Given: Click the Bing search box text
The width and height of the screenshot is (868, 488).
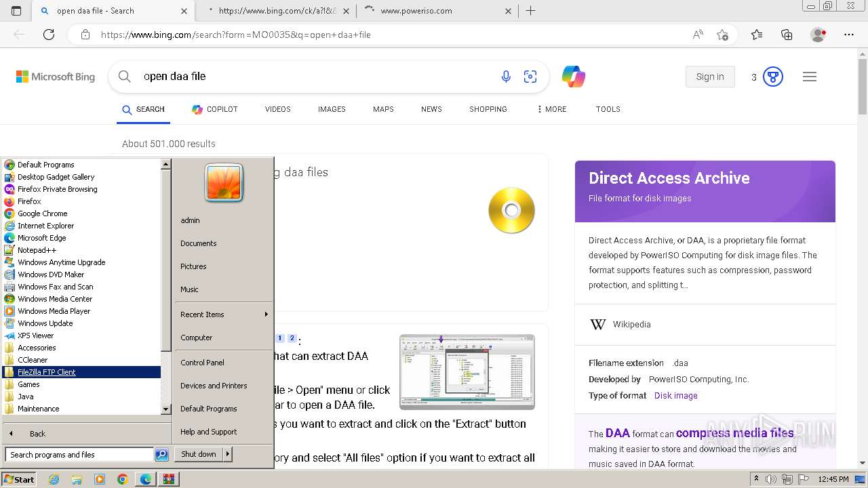Looking at the screenshot, I should (174, 77).
